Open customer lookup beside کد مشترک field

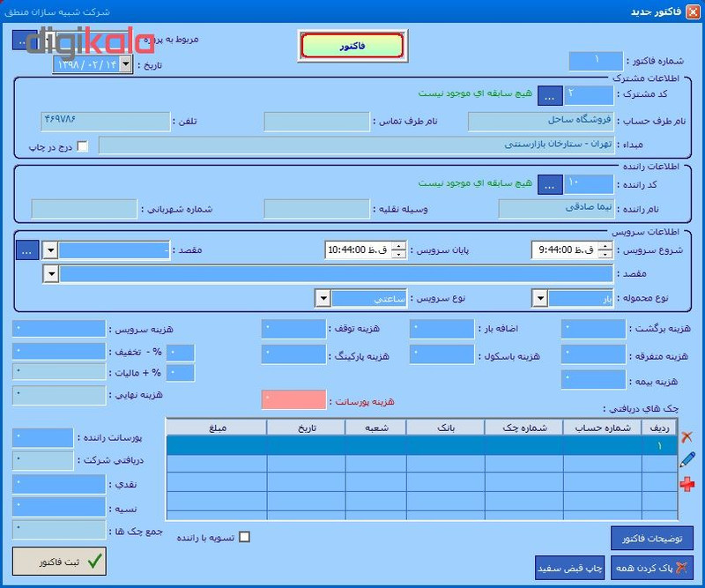pos(549,95)
